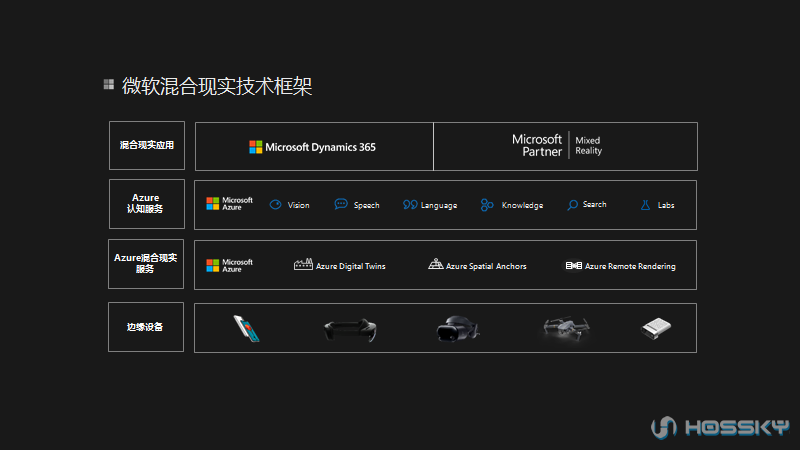Click the Microsoft Partner Mixed Reality logo
This screenshot has height=450, width=800.
557,145
